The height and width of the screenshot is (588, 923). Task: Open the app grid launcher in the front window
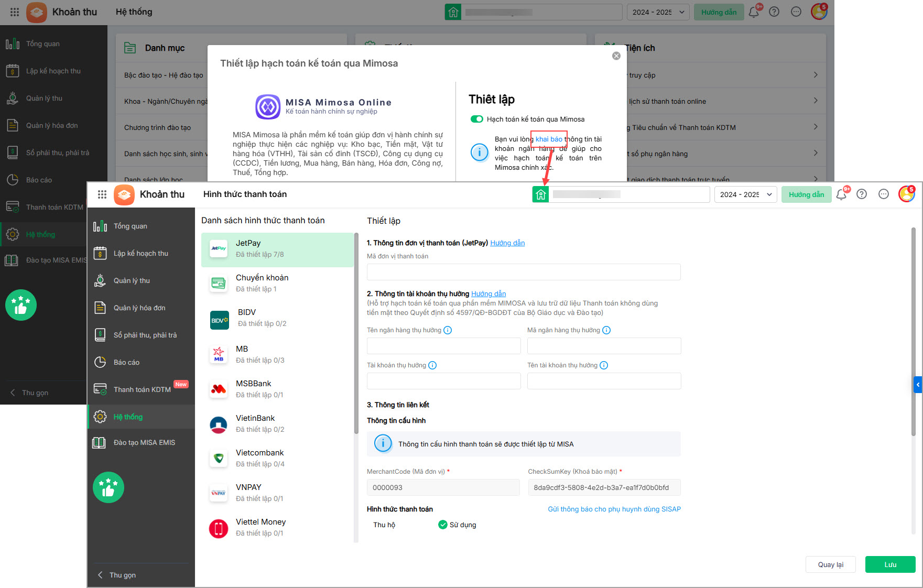pos(102,194)
